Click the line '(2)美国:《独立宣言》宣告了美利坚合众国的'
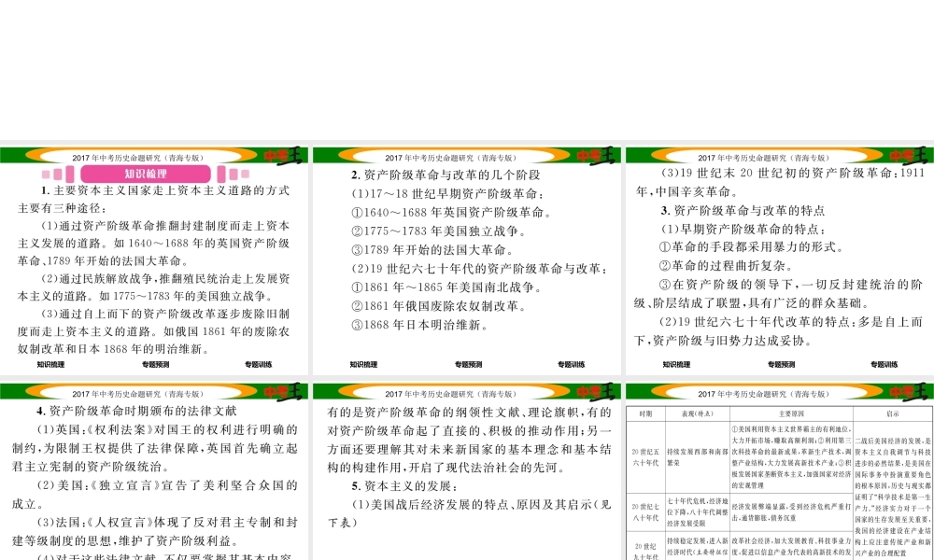The height and width of the screenshot is (560, 934). point(167,485)
